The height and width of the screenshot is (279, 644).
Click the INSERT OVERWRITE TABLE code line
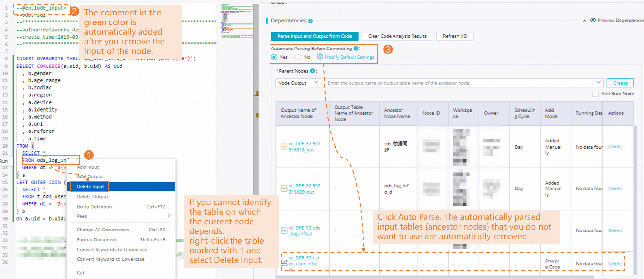(x=106, y=59)
